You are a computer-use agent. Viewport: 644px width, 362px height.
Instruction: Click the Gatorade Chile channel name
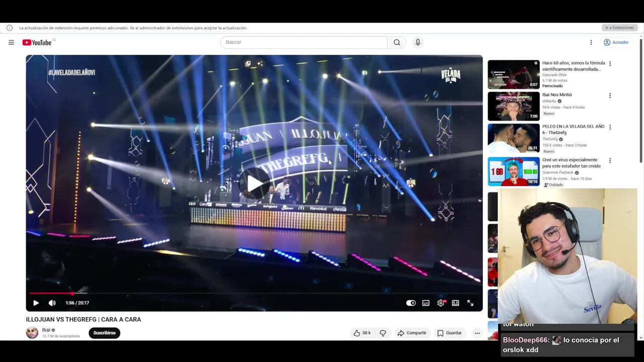(x=554, y=75)
